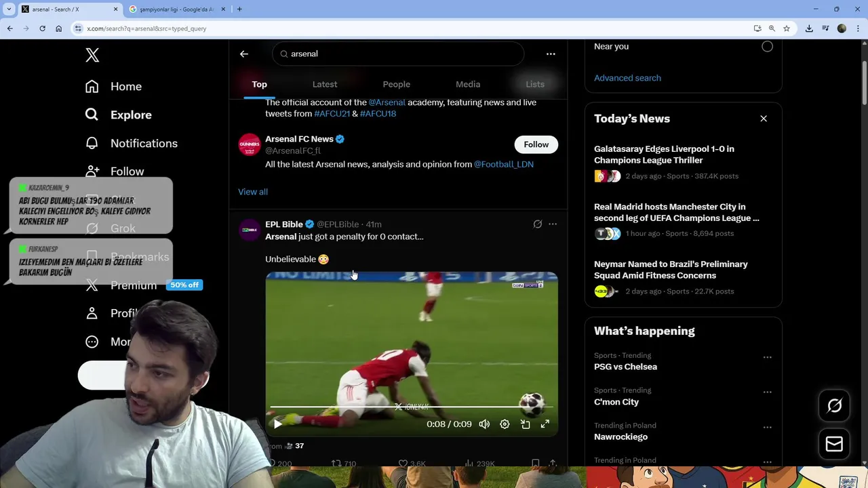Open the PSG vs Chelsea trend

(x=625, y=367)
